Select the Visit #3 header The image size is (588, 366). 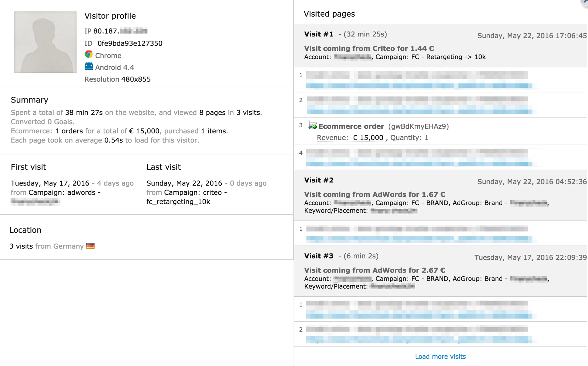tap(319, 256)
